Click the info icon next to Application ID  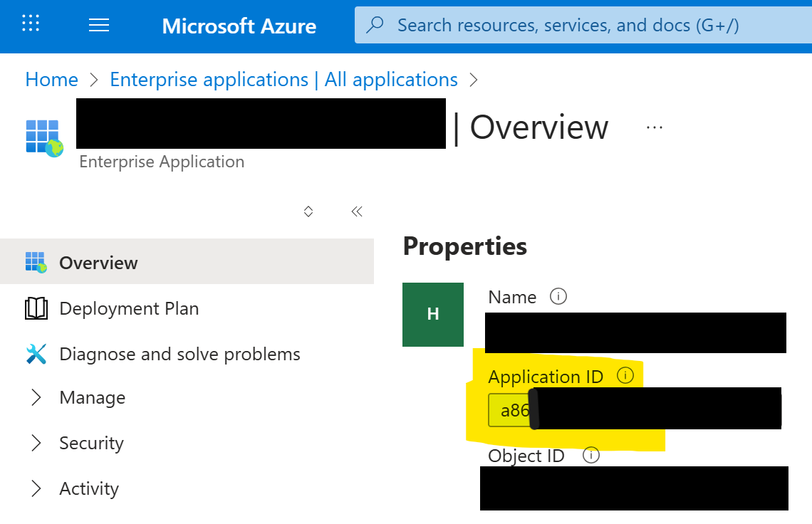[x=625, y=375]
